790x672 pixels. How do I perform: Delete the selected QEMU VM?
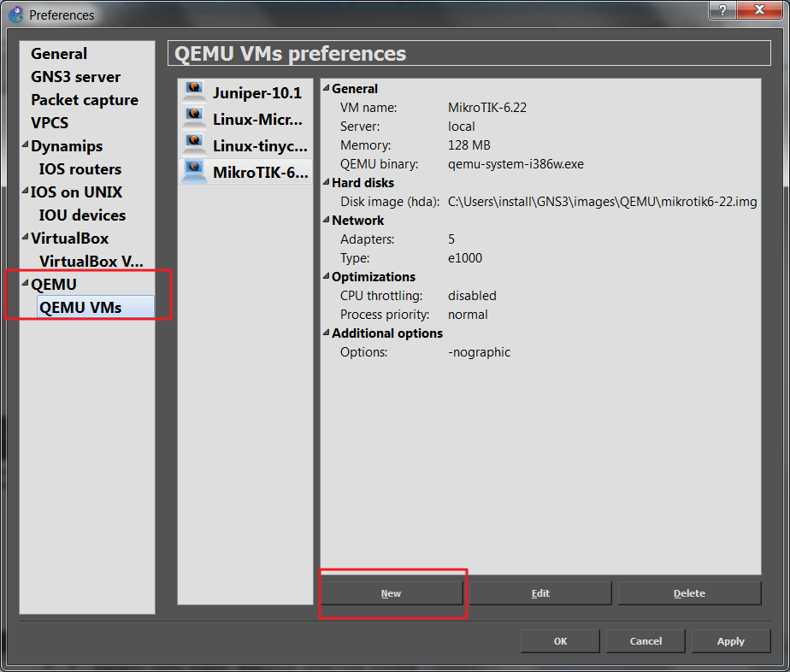(690, 593)
